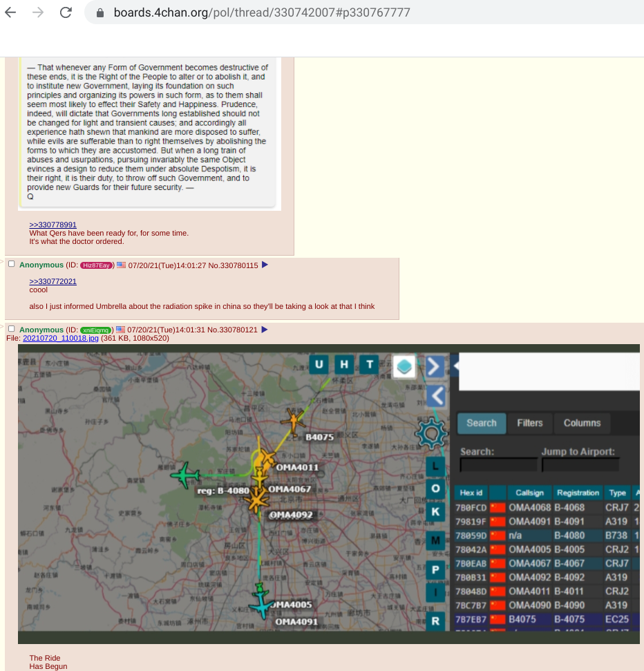Click the Anonymous name beside ID Hiz87Eay
The height and width of the screenshot is (671, 644).
(41, 265)
